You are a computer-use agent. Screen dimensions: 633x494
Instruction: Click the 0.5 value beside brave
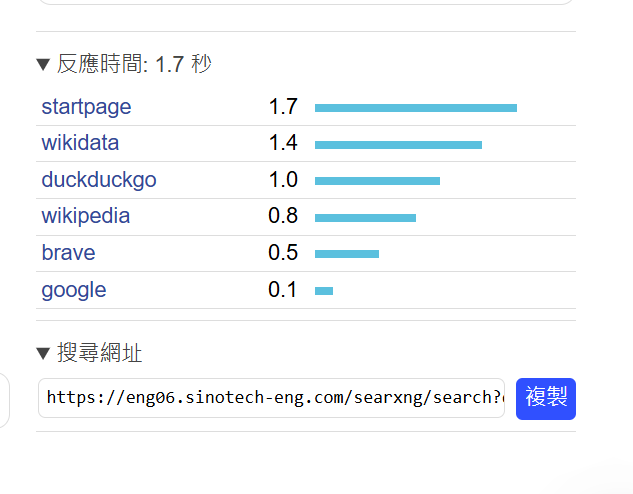click(x=283, y=253)
